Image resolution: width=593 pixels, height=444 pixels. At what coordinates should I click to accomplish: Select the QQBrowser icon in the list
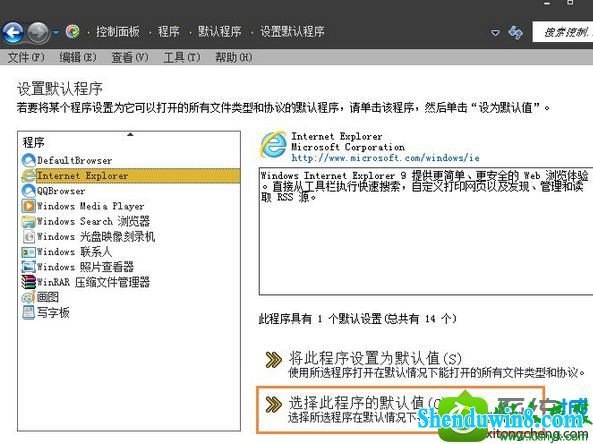[x=29, y=191]
